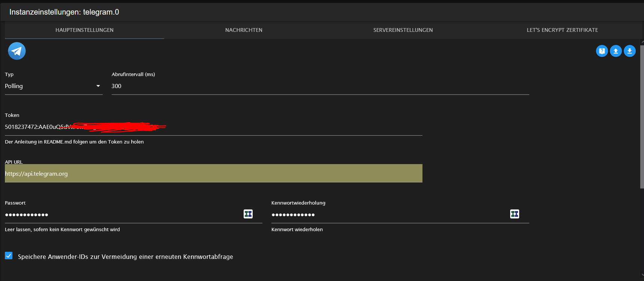Viewport: 644px width, 281px height.
Task: Click the upload configuration arrow icon
Action: tap(616, 51)
